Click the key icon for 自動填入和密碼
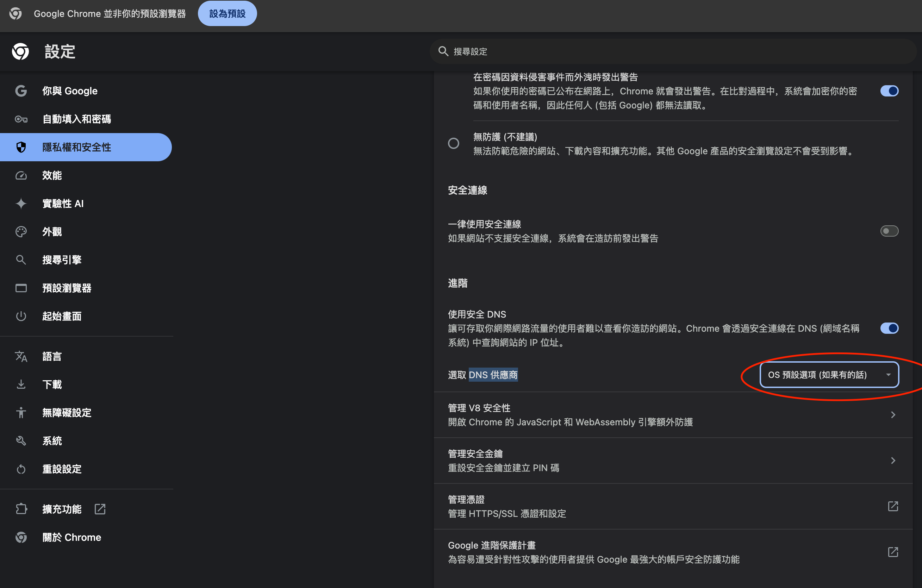922x588 pixels. pyautogui.click(x=21, y=119)
